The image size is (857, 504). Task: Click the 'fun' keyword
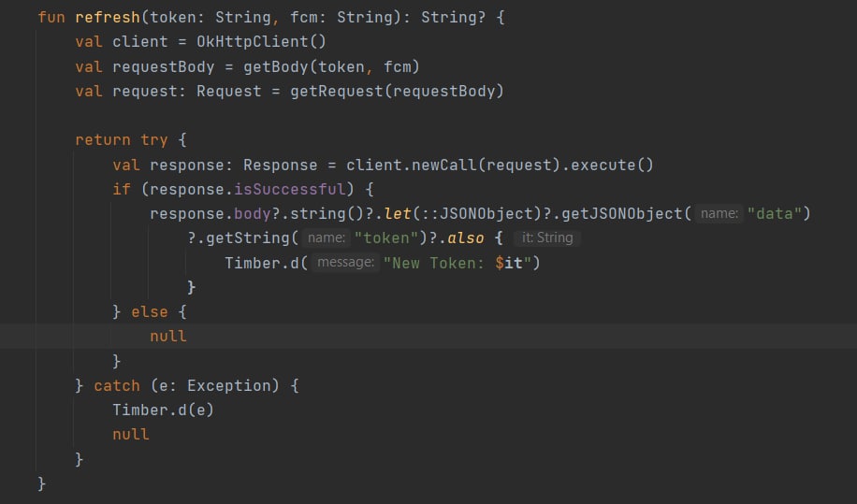51,18
